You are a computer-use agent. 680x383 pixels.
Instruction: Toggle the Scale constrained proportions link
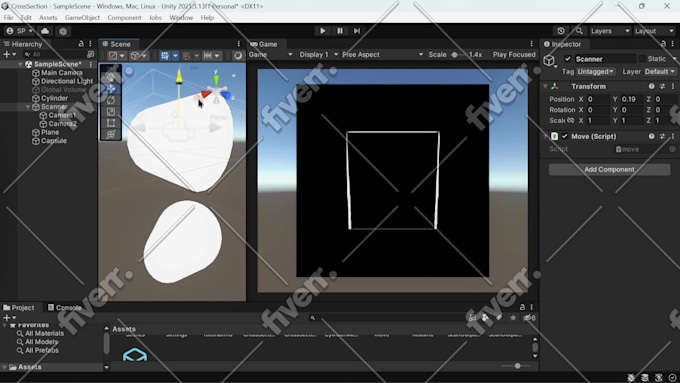tap(571, 120)
